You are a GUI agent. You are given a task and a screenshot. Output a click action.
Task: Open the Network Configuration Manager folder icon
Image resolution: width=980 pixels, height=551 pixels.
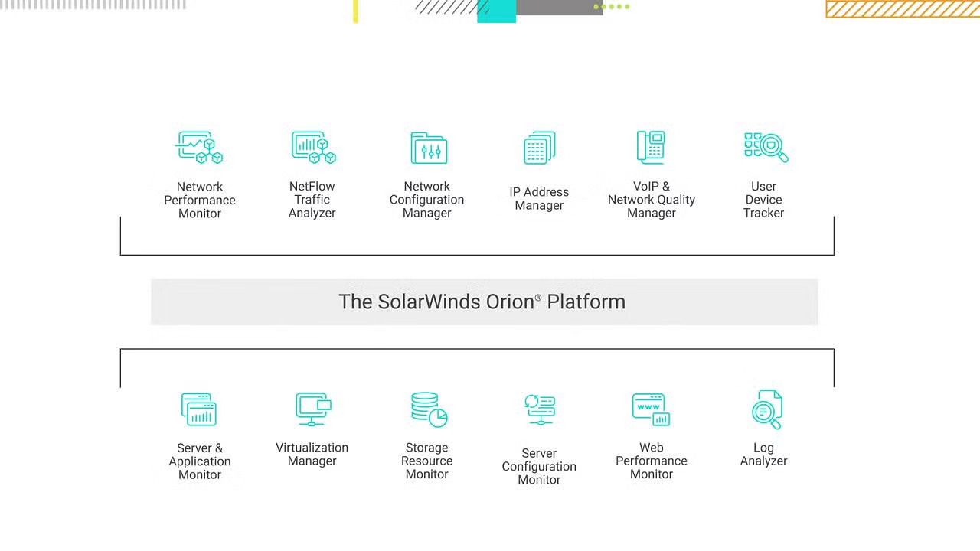pos(428,148)
